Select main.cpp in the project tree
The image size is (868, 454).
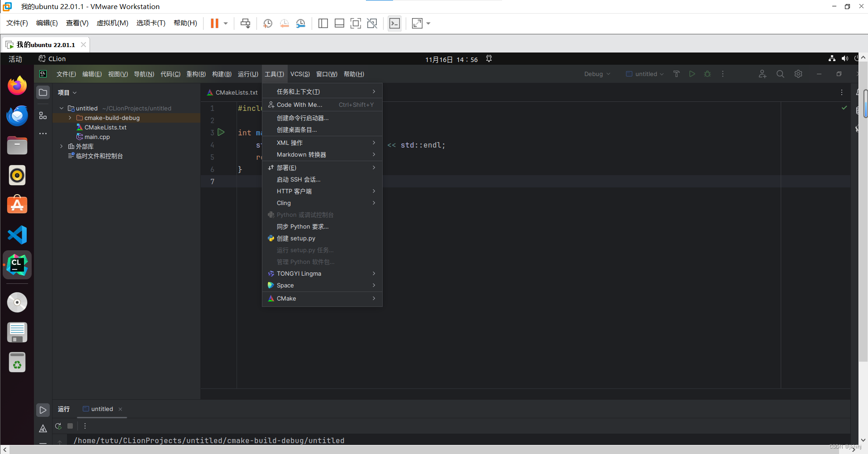click(97, 137)
